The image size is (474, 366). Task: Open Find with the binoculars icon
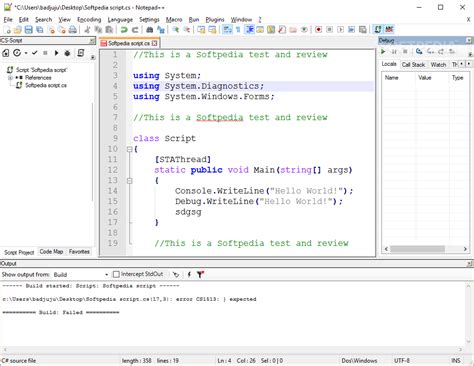click(150, 30)
